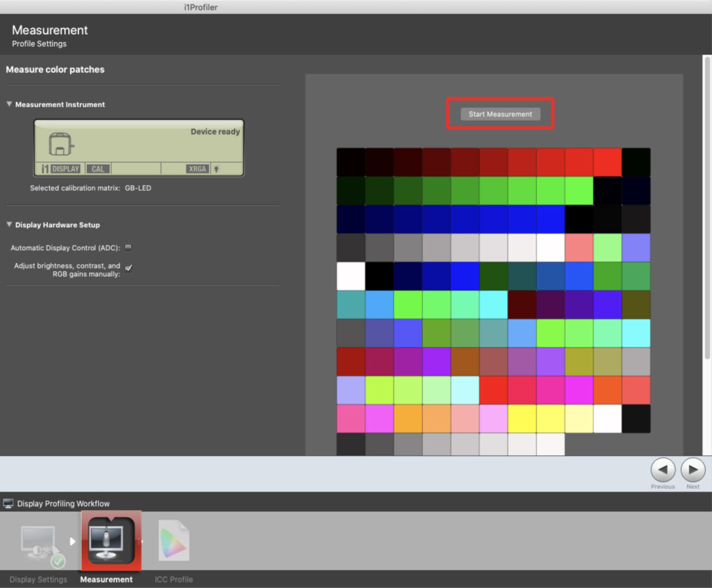Advance with the Next arrow button
This screenshot has height=588, width=712.
(x=693, y=469)
